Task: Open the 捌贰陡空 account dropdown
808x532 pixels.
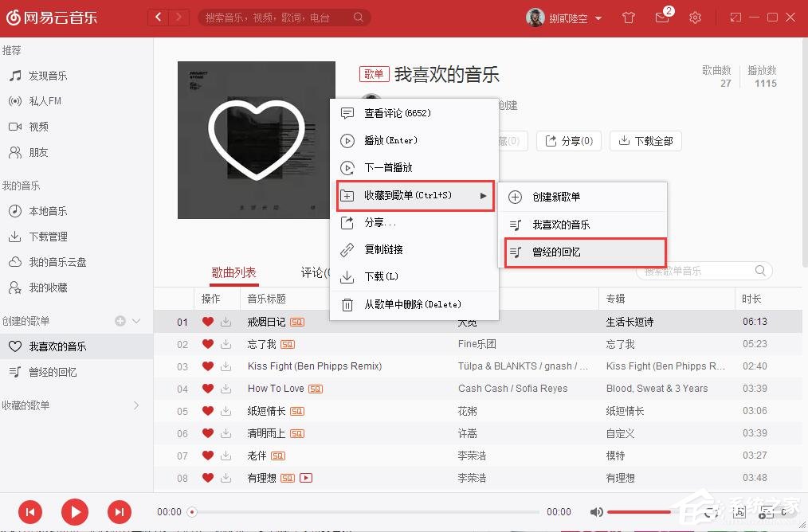Action: coord(563,17)
